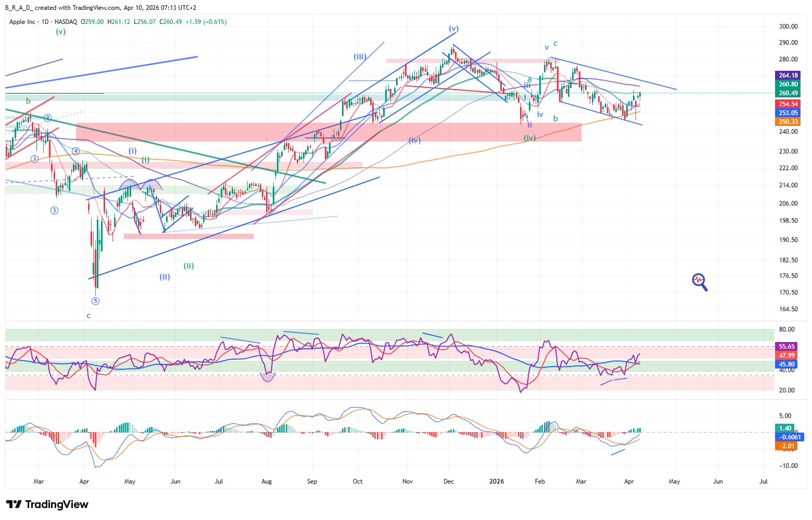Click the -0.6061 MACD value label

[x=788, y=437]
